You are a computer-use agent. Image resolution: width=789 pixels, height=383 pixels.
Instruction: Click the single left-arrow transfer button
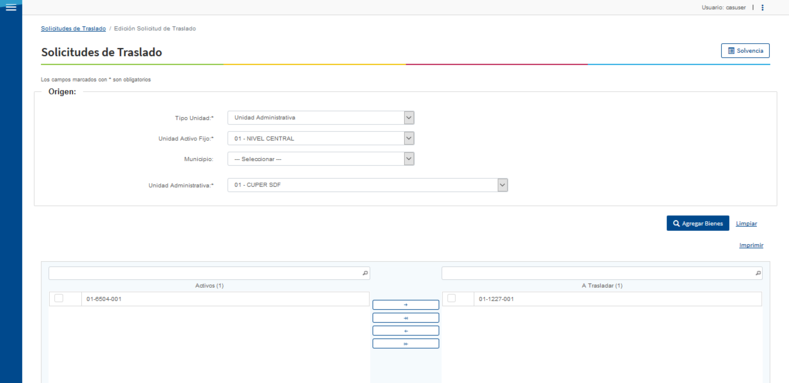[406, 331]
